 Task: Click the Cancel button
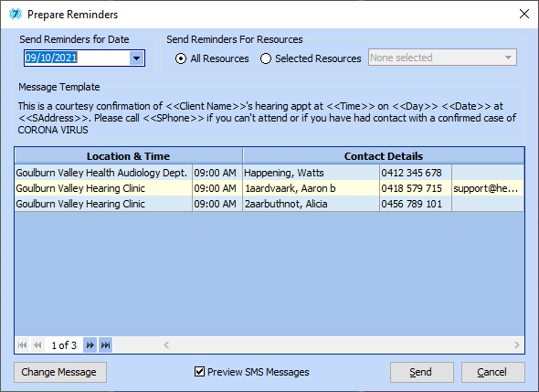[492, 372]
